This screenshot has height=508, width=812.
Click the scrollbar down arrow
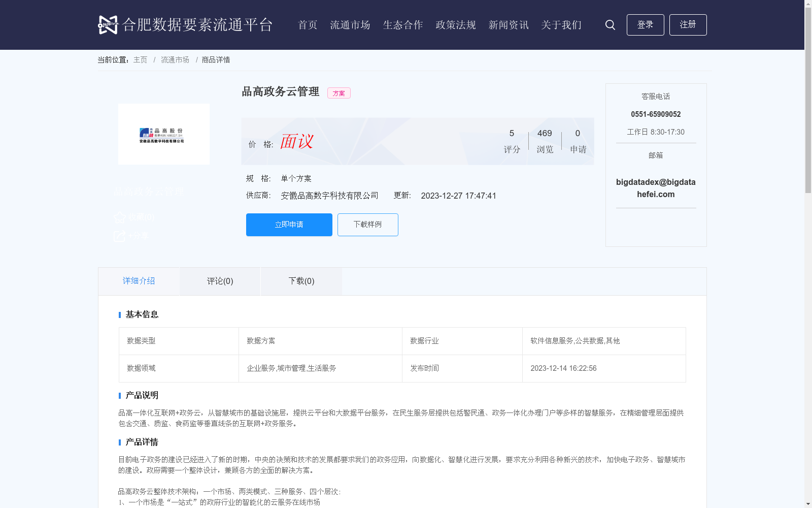click(808, 504)
